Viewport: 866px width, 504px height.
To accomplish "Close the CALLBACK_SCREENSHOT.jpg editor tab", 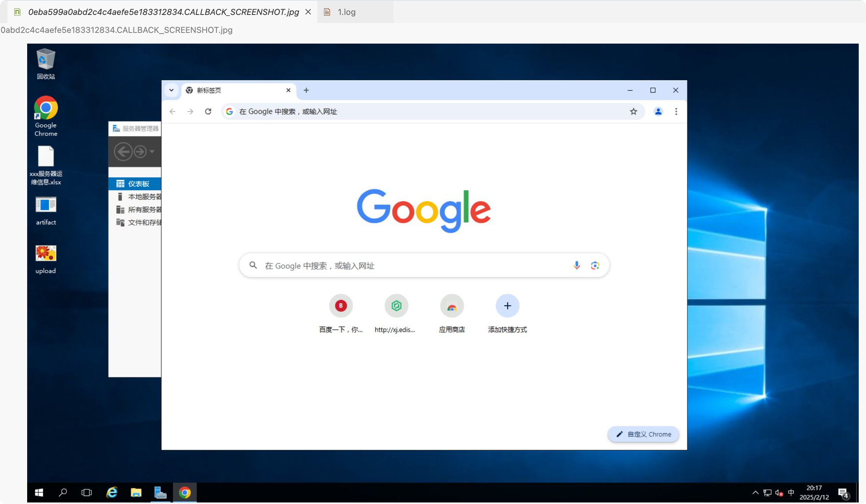I will point(308,12).
